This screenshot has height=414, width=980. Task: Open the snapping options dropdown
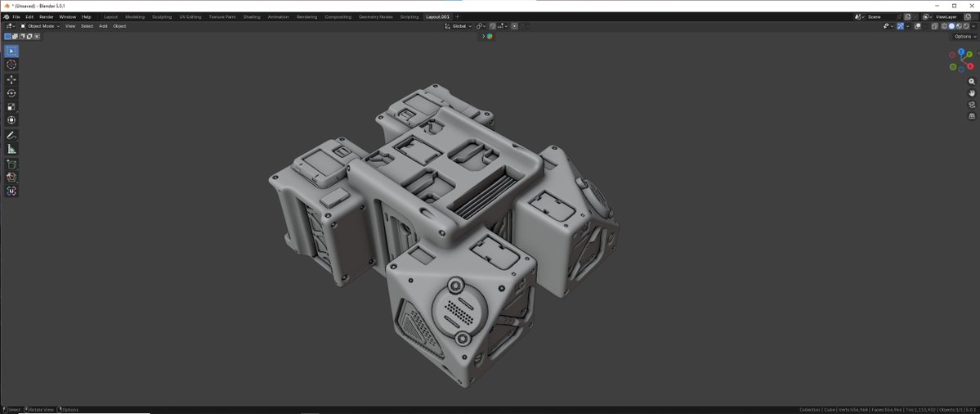click(503, 25)
